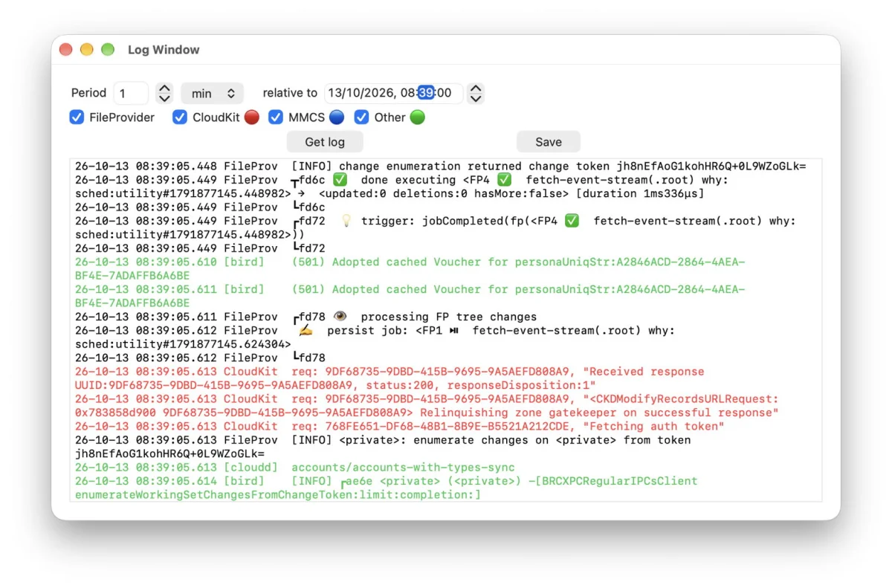Click the "accounts/accounts-with-types-sync" cloudd entry
892x588 pixels.
(x=403, y=467)
